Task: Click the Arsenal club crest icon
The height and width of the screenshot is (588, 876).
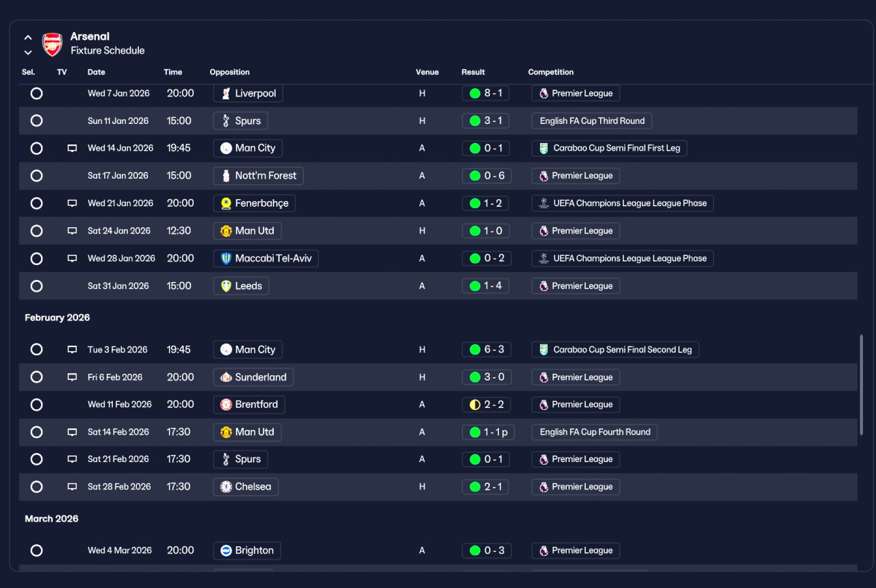Action: tap(53, 44)
